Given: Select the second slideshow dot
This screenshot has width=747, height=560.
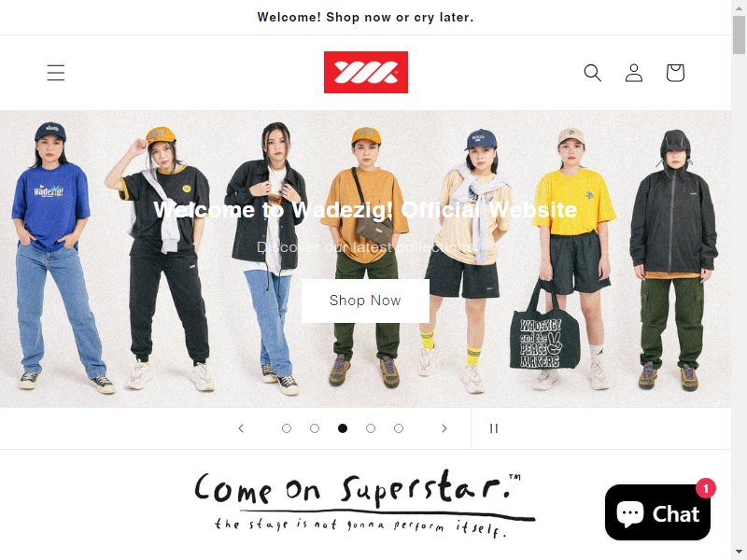Looking at the screenshot, I should click(315, 428).
